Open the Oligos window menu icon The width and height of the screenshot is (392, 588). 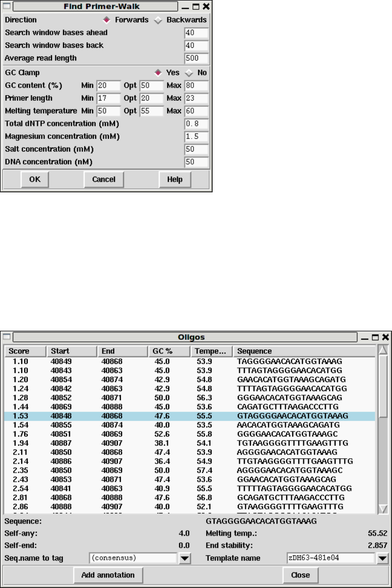7,337
